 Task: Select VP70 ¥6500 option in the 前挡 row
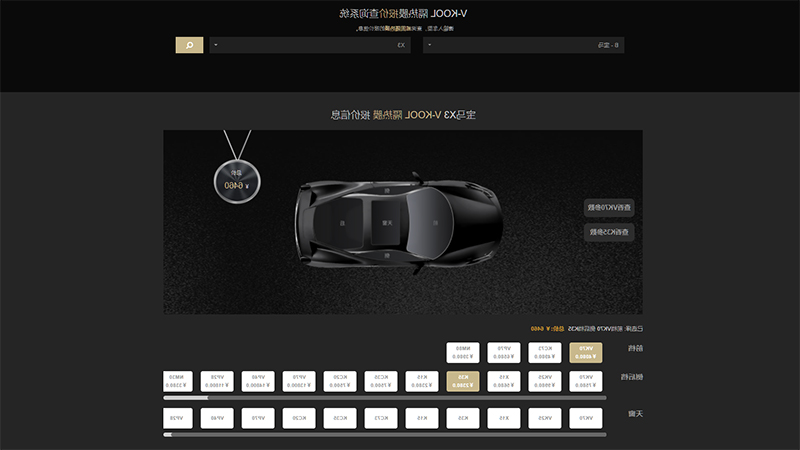point(504,353)
